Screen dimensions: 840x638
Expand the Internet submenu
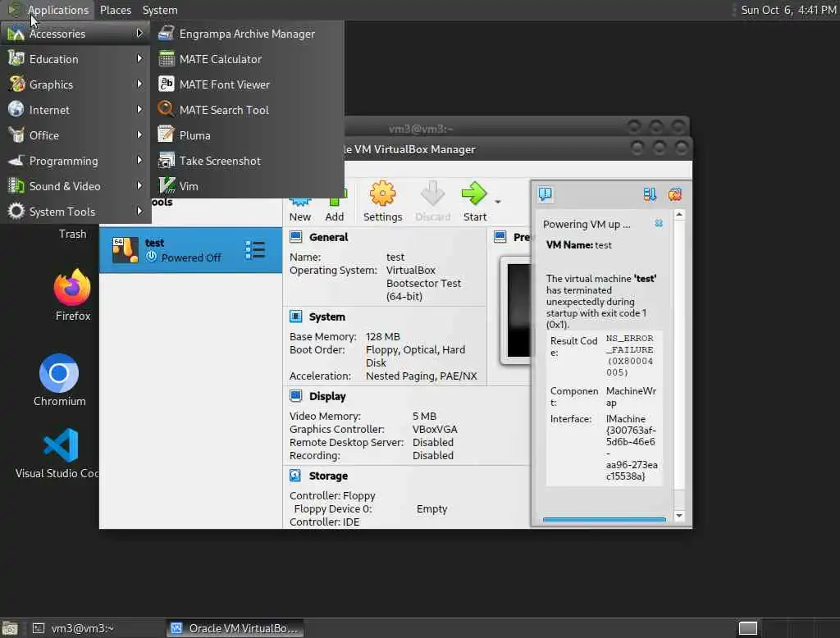pyautogui.click(x=75, y=110)
